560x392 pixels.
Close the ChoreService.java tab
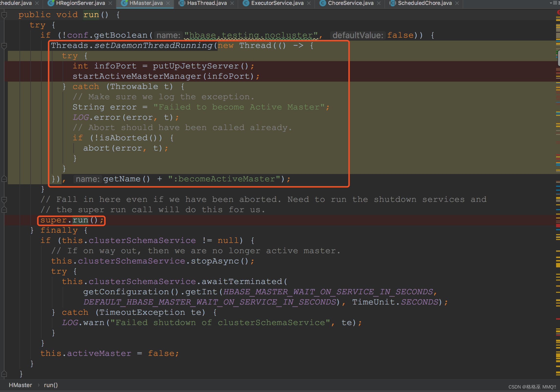pyautogui.click(x=379, y=3)
